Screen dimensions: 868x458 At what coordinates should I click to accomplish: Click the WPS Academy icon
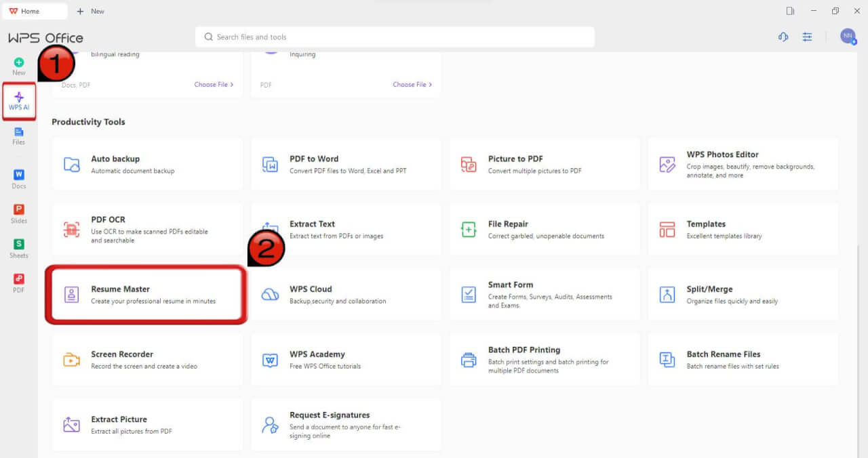(270, 359)
